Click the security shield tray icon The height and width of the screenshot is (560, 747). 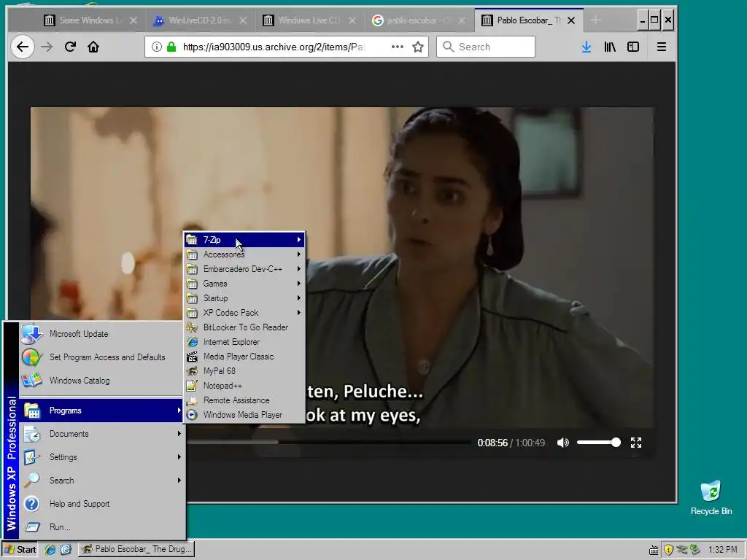click(668, 550)
